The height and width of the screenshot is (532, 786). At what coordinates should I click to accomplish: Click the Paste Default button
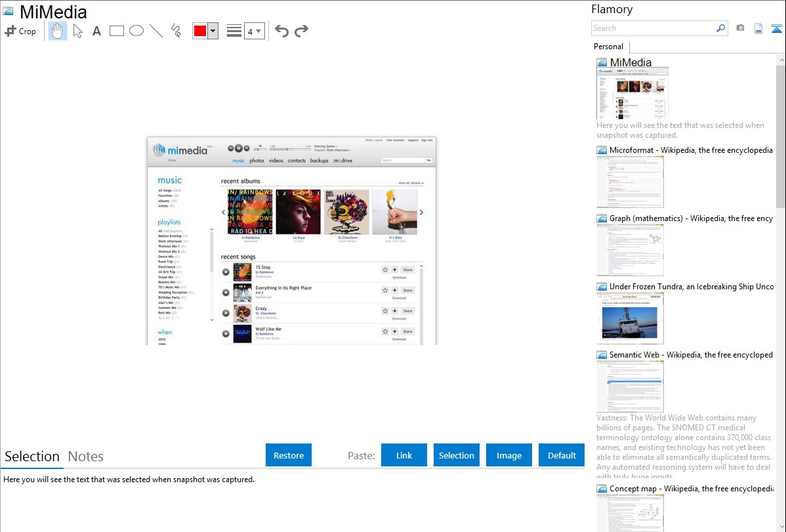[562, 455]
